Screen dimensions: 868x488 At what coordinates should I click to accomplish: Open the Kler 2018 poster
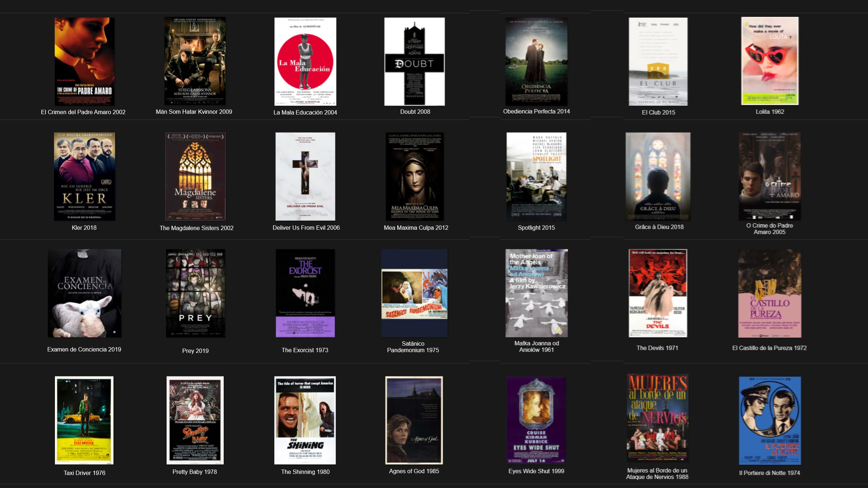pyautogui.click(x=85, y=176)
